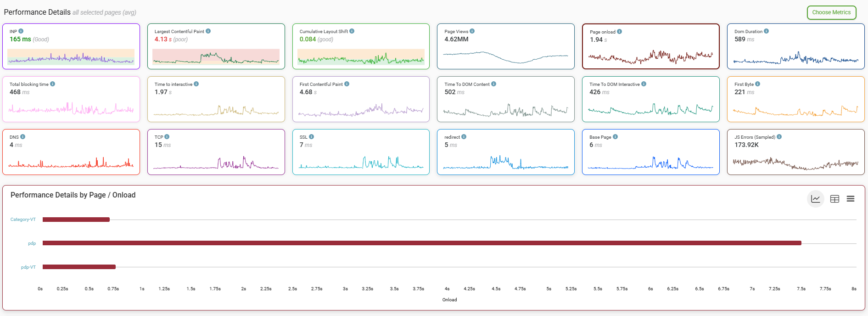Image resolution: width=868 pixels, height=316 pixels.
Task: Select the Category-VT onload bar
Action: [76, 220]
